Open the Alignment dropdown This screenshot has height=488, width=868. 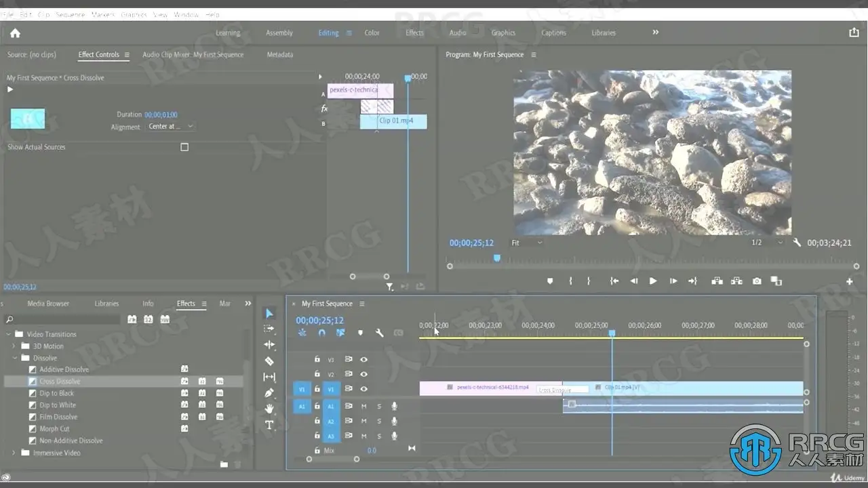click(171, 127)
